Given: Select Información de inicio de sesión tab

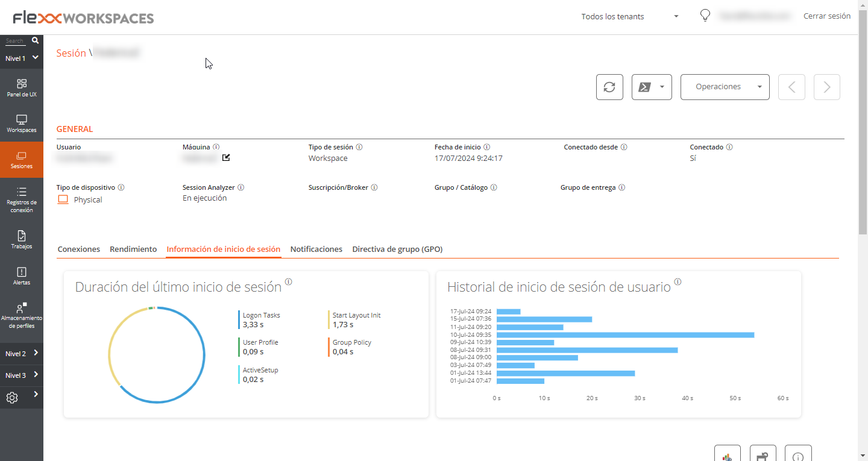Looking at the screenshot, I should [224, 249].
